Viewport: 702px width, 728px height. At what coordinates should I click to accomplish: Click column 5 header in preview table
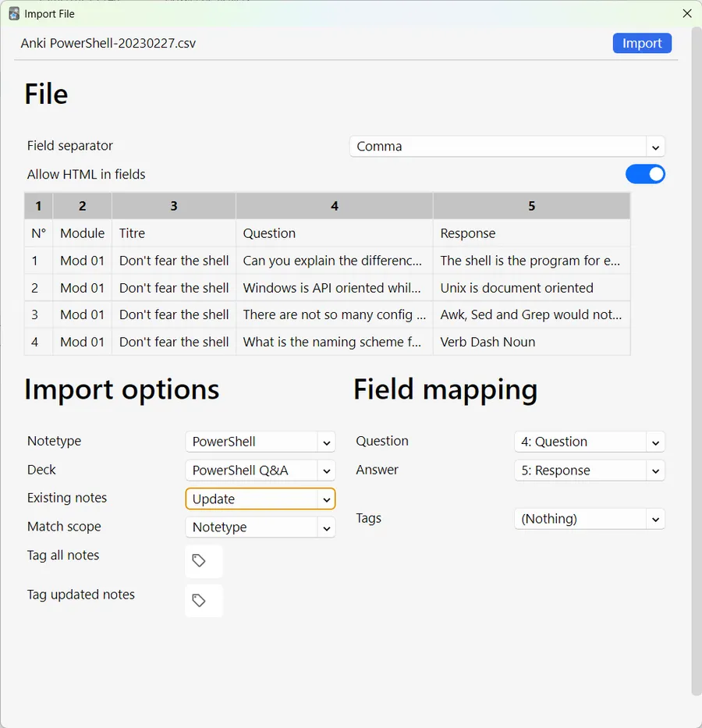532,206
